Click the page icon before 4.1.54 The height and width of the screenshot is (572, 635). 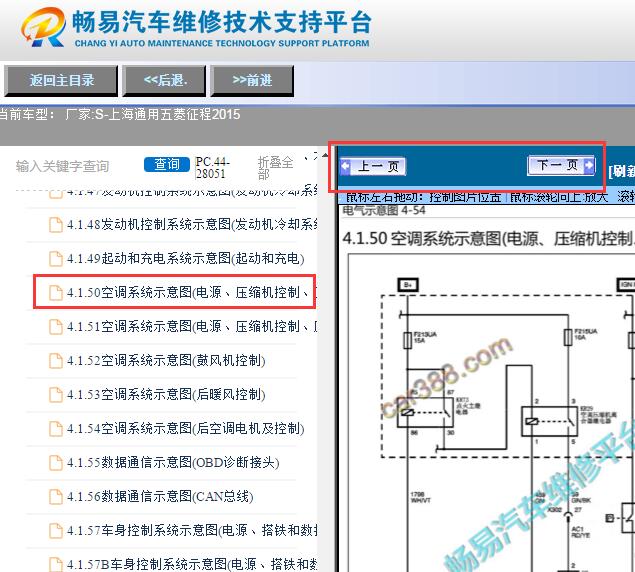pyautogui.click(x=55, y=429)
